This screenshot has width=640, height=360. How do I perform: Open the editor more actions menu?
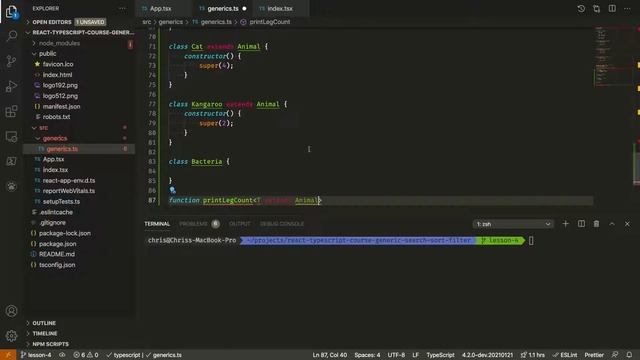(x=627, y=9)
